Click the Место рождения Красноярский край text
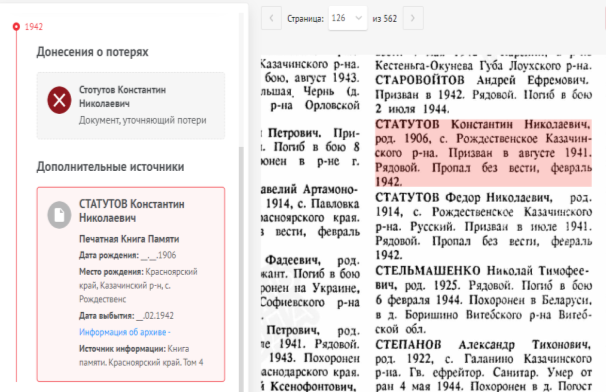The height and width of the screenshot is (392, 606). (x=138, y=285)
